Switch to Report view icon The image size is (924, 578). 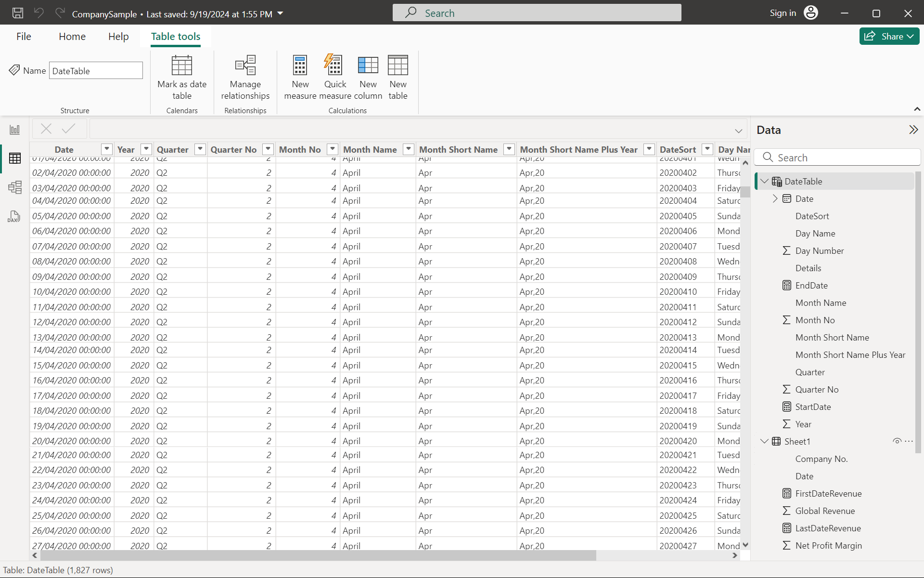[x=15, y=130]
